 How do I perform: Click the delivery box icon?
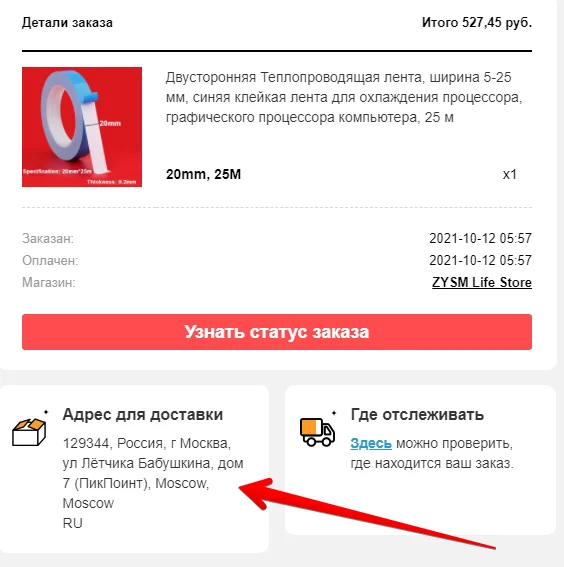coord(29,431)
